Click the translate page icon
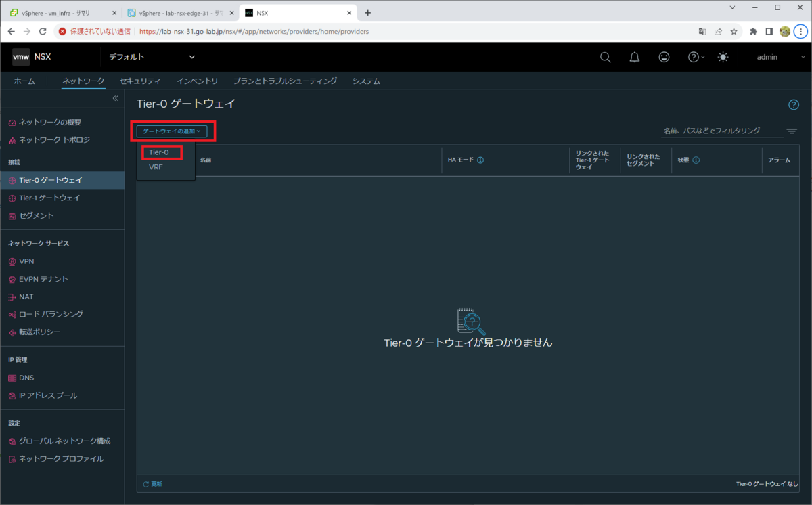The image size is (812, 505). [702, 31]
